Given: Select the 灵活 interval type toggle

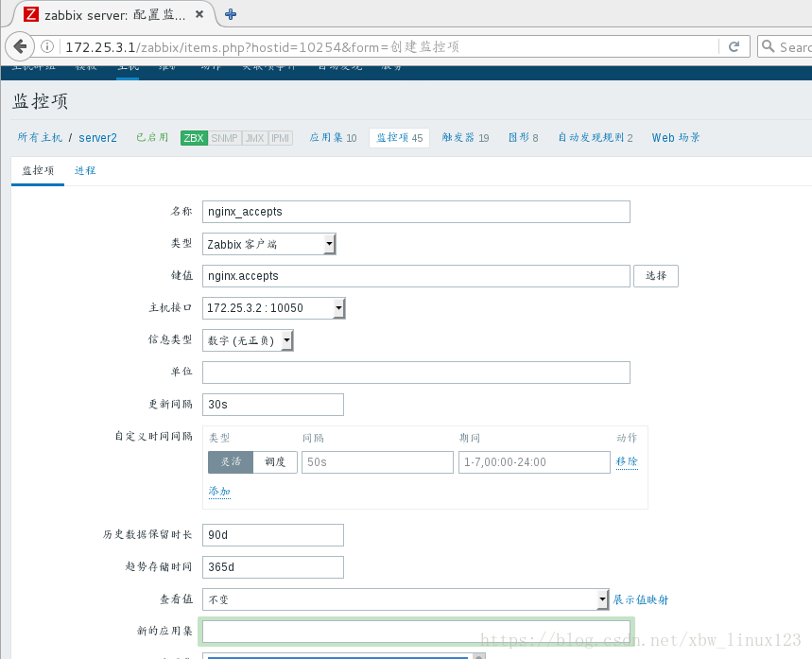Looking at the screenshot, I should (231, 462).
